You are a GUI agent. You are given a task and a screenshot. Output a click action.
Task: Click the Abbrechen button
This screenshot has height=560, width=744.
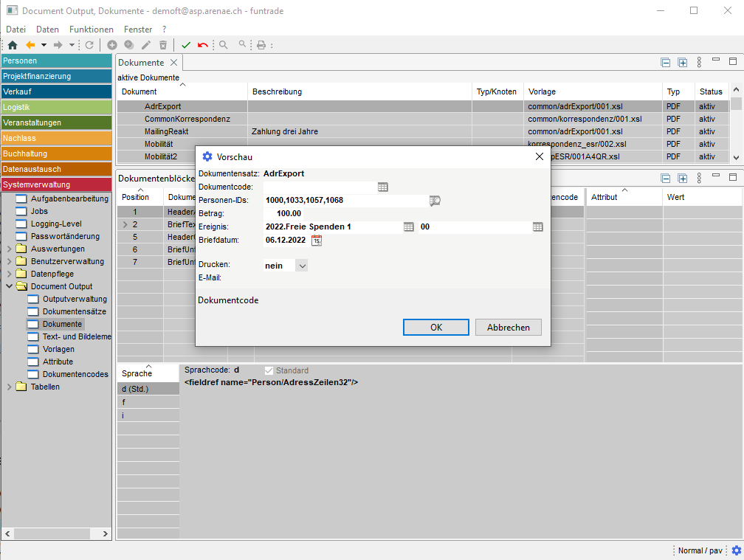point(508,327)
